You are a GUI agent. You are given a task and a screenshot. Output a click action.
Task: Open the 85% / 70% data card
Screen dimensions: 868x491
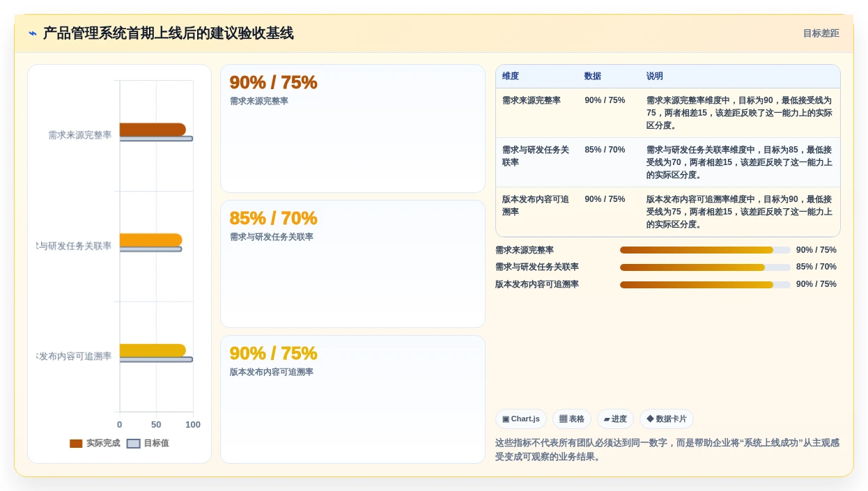(352, 264)
